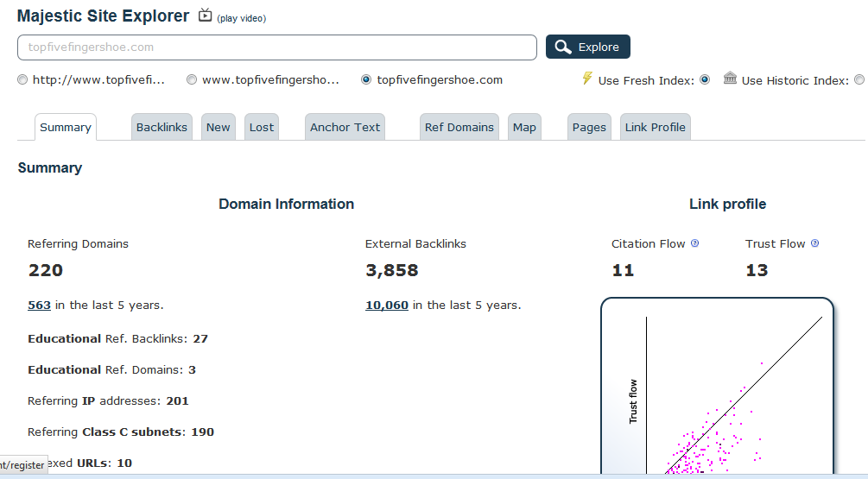
Task: Switch to the Pages tab
Action: [589, 127]
